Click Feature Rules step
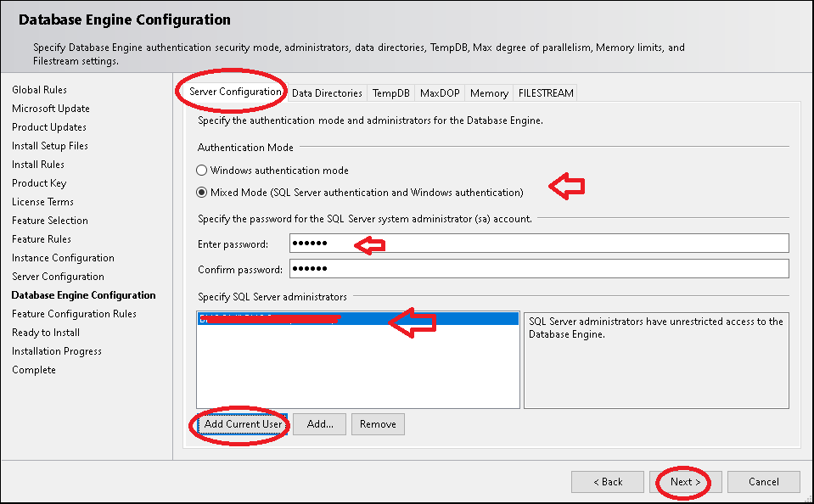The height and width of the screenshot is (504, 814). [x=42, y=239]
